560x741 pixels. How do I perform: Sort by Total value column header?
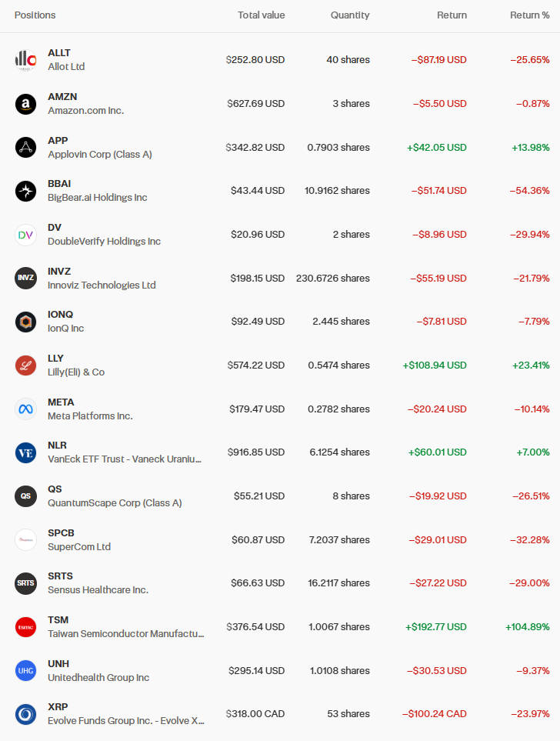[261, 15]
